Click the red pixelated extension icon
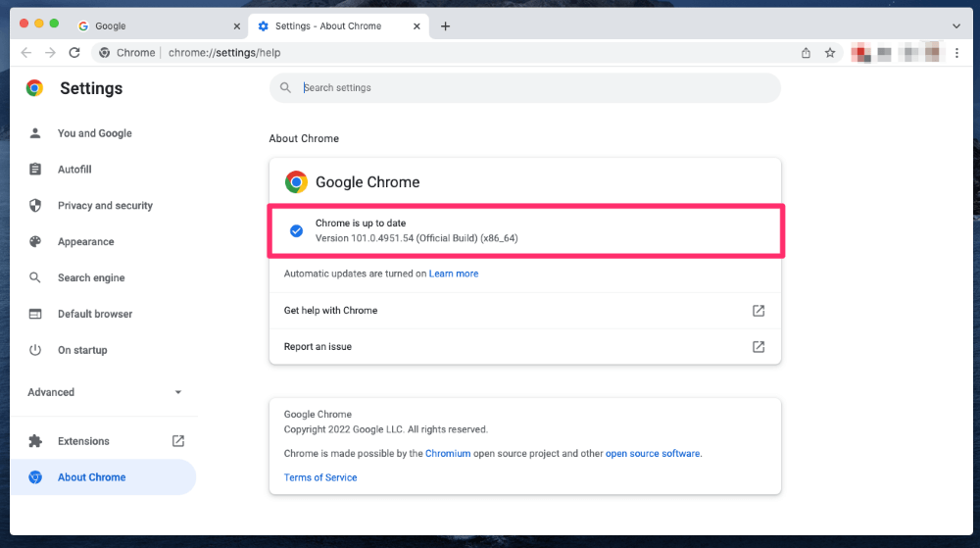 coord(860,53)
